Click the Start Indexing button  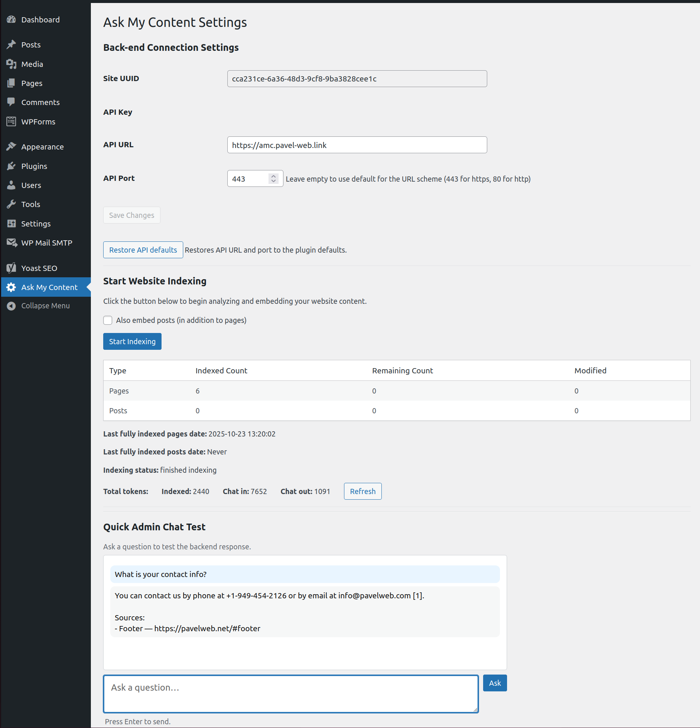pyautogui.click(x=132, y=341)
